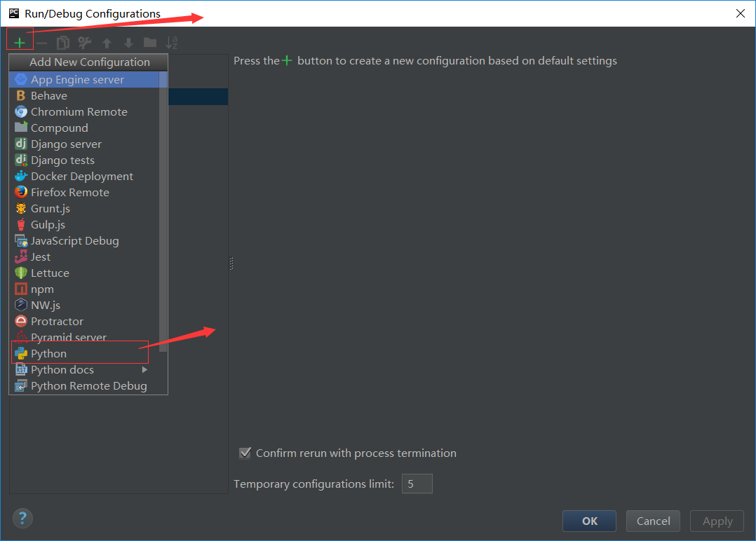Click the Python snake logo icon
The image size is (756, 541).
click(x=21, y=354)
